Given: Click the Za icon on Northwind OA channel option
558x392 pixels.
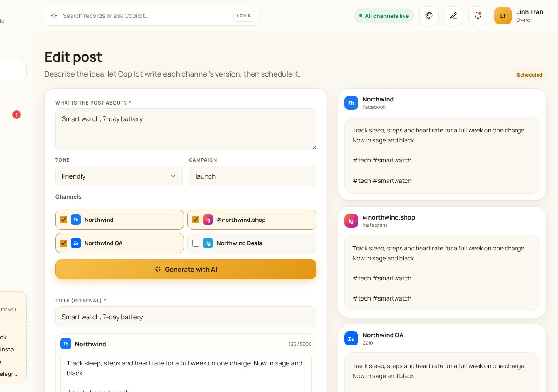Looking at the screenshot, I should pos(76,243).
